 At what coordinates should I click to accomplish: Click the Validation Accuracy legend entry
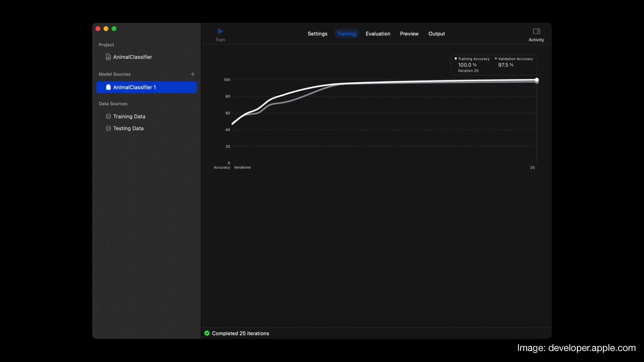coord(515,59)
